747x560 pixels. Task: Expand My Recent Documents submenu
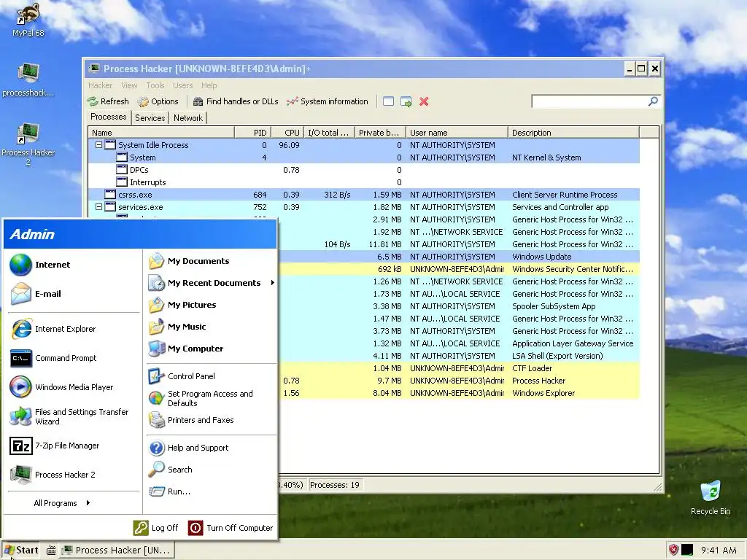pos(212,283)
